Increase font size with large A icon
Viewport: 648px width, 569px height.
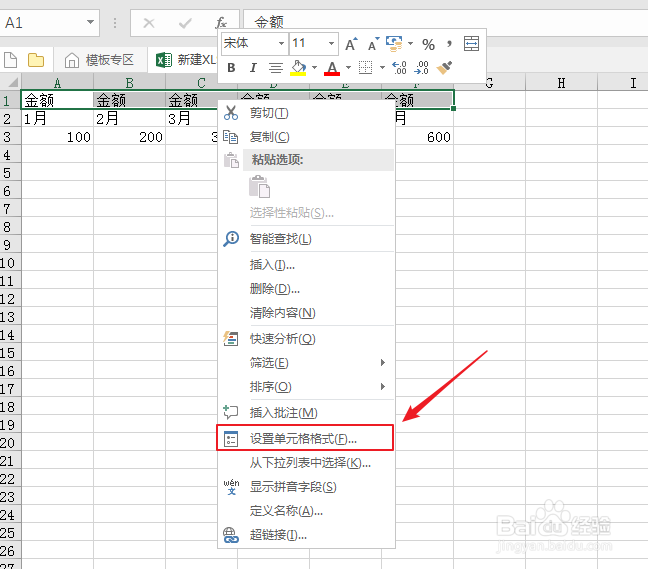351,44
